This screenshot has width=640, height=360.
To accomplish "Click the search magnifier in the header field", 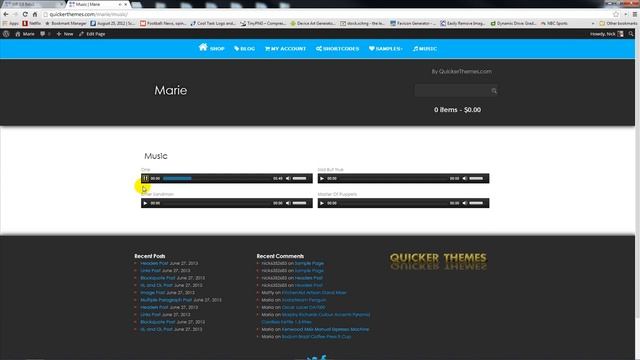I will tap(494, 91).
